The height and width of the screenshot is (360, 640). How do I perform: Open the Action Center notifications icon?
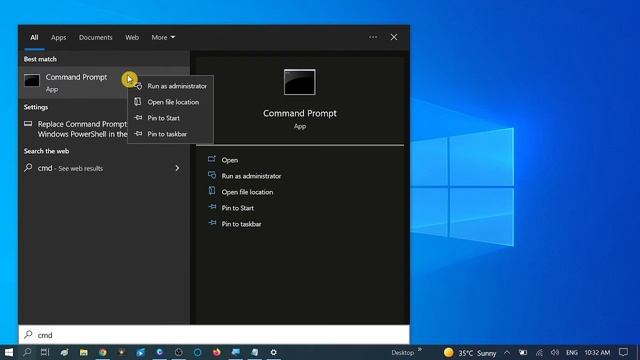click(x=623, y=352)
